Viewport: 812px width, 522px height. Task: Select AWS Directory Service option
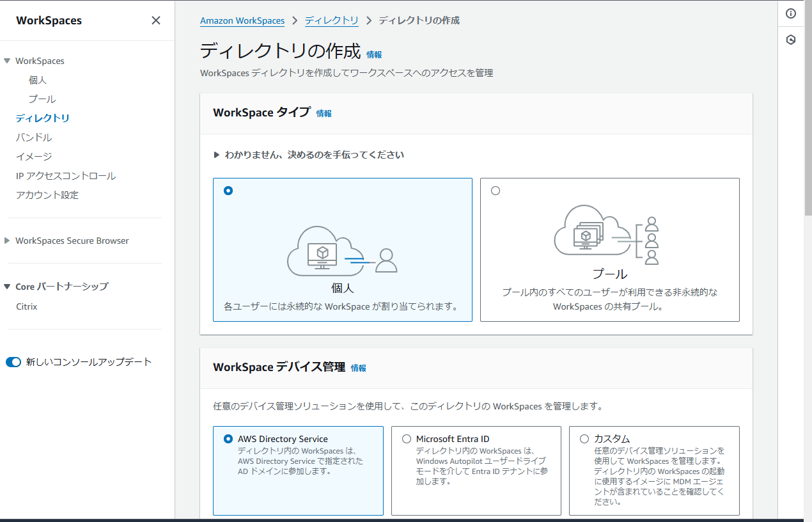tap(229, 438)
